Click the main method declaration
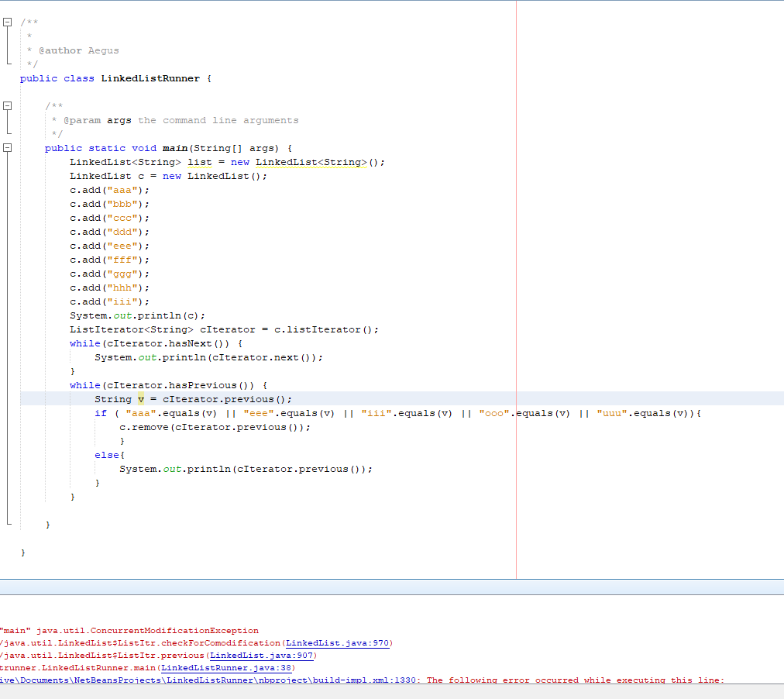 [x=174, y=147]
